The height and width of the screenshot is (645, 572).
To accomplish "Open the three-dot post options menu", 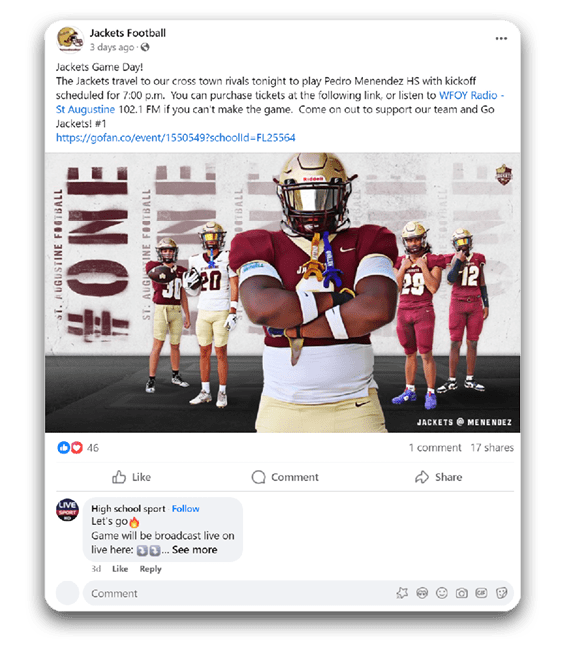I will pos(501,39).
